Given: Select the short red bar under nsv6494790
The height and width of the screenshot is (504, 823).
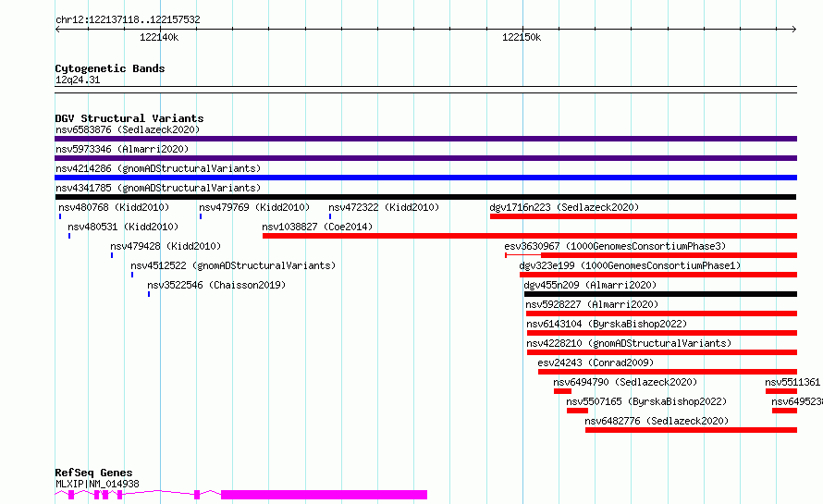Looking at the screenshot, I should coord(562,391).
